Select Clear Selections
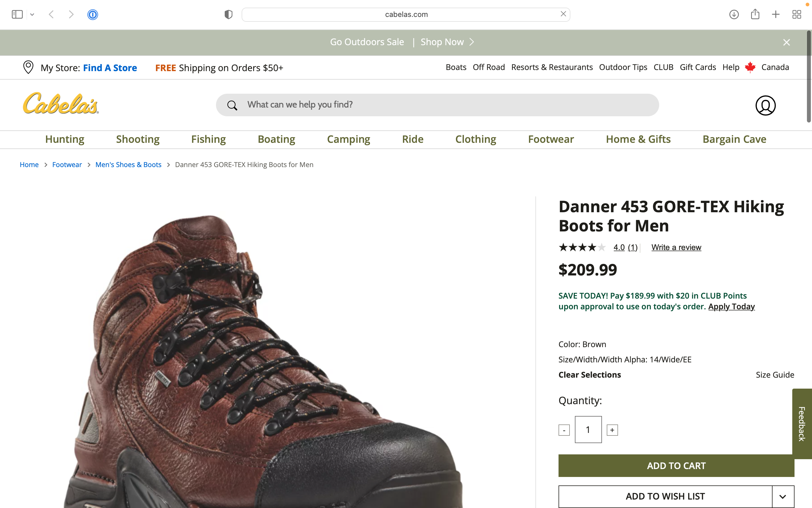 point(590,375)
